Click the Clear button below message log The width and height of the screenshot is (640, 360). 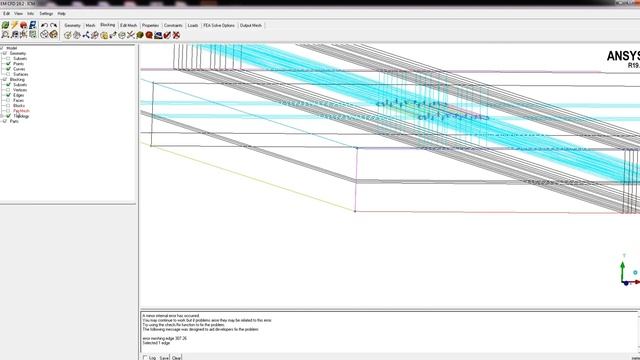pos(176,358)
